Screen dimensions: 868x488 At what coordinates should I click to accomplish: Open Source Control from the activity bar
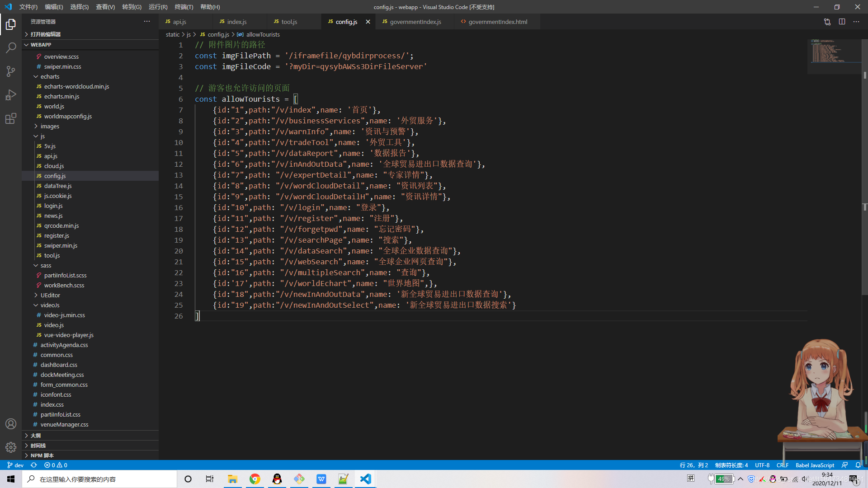11,71
